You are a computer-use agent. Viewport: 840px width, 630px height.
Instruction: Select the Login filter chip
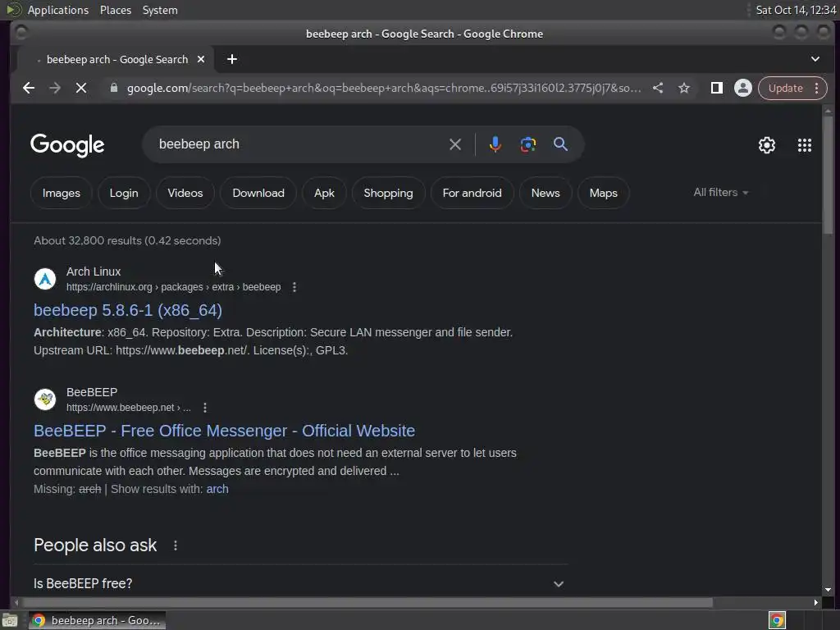pyautogui.click(x=124, y=193)
